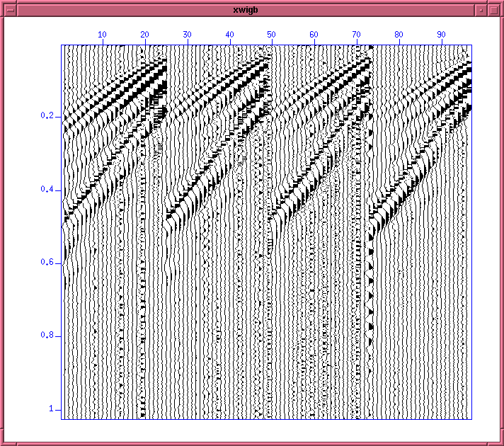Click time label 0.6 on left axis
Viewport: 504px width, 446px height.
click(47, 263)
